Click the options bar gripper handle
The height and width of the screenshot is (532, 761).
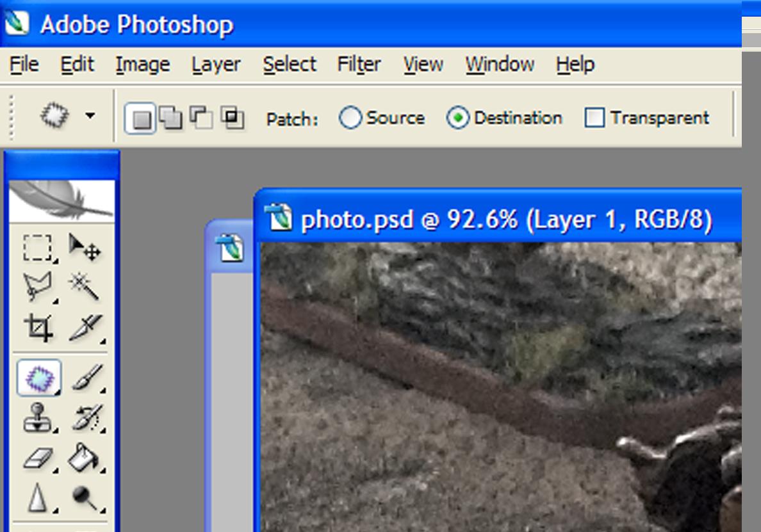tap(11, 117)
